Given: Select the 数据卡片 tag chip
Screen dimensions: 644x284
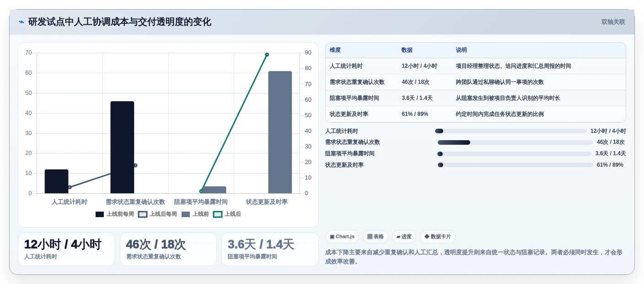Looking at the screenshot, I should tap(438, 237).
